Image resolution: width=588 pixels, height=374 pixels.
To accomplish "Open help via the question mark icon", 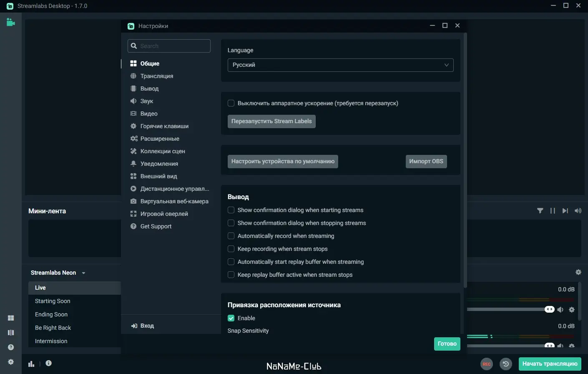I will tap(11, 347).
